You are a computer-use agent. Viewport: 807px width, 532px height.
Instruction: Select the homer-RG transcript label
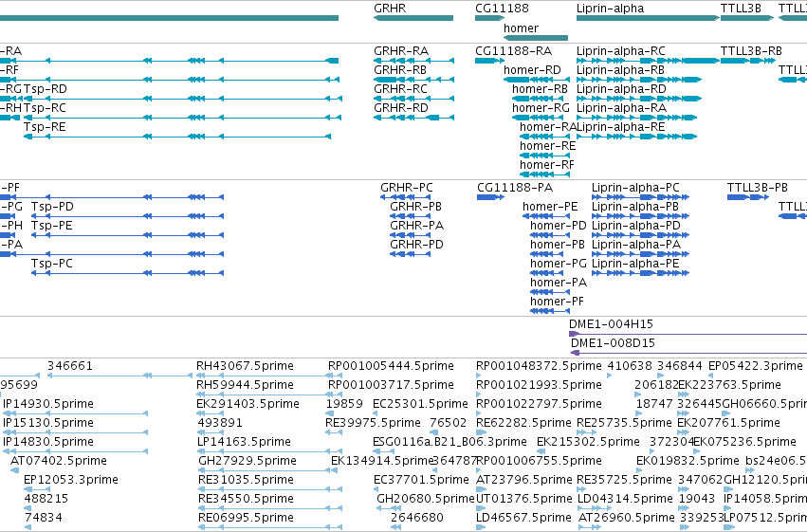[x=541, y=108]
